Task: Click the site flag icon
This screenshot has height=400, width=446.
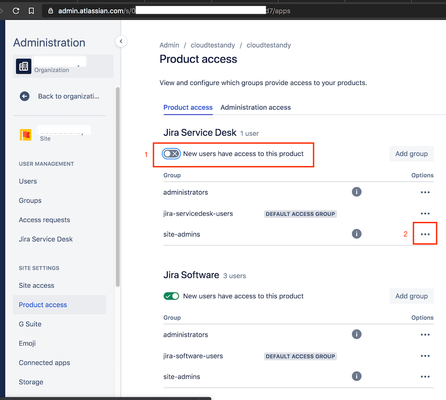Action: click(x=26, y=135)
